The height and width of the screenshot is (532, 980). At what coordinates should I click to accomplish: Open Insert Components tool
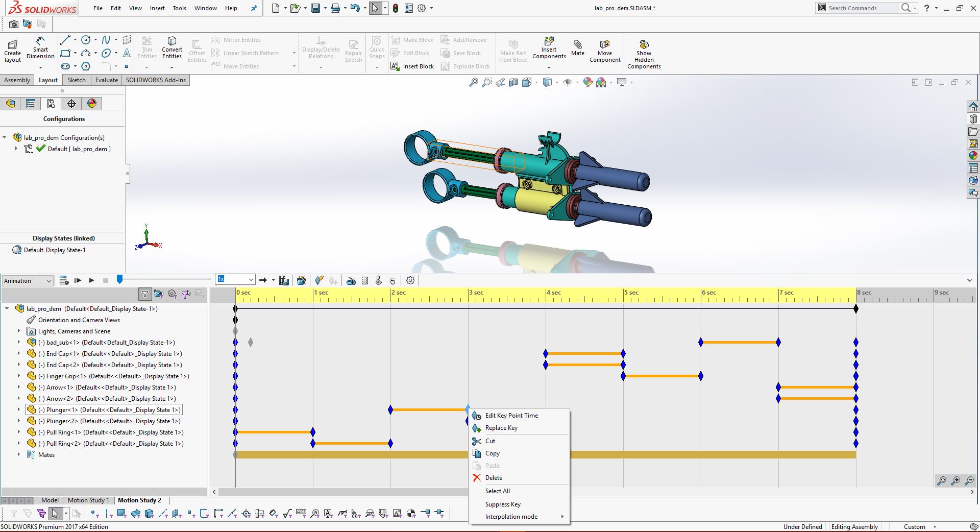pyautogui.click(x=549, y=49)
